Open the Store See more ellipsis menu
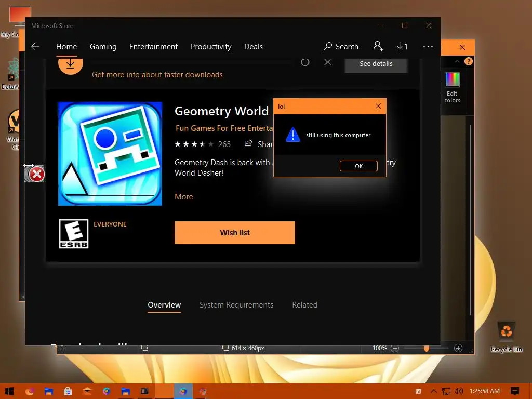 [428, 46]
